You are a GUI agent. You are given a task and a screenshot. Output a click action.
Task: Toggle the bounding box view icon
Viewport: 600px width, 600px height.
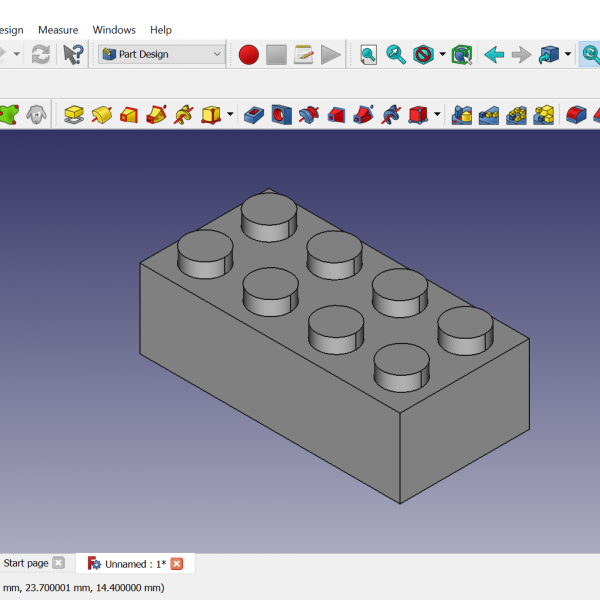click(x=461, y=55)
